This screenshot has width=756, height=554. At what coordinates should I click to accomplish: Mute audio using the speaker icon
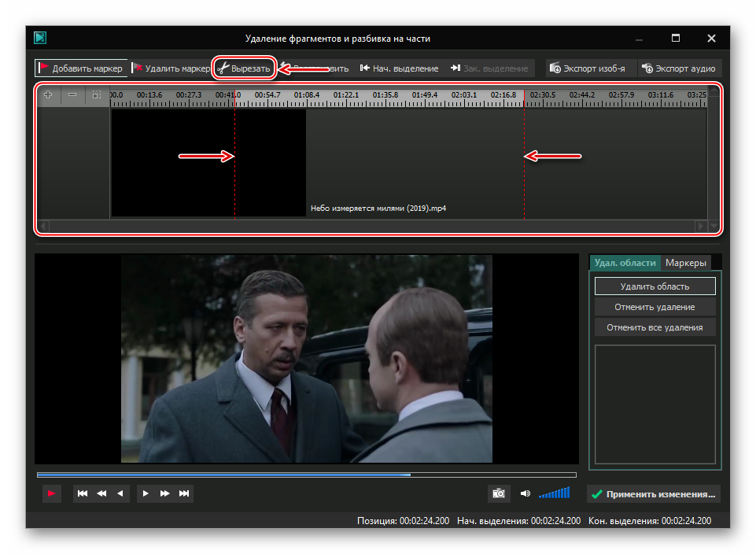point(525,493)
